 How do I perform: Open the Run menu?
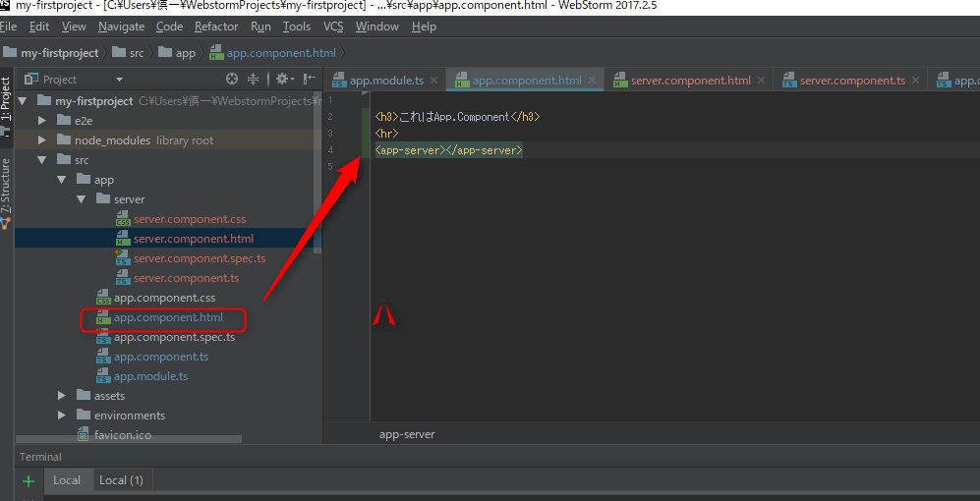pyautogui.click(x=260, y=27)
